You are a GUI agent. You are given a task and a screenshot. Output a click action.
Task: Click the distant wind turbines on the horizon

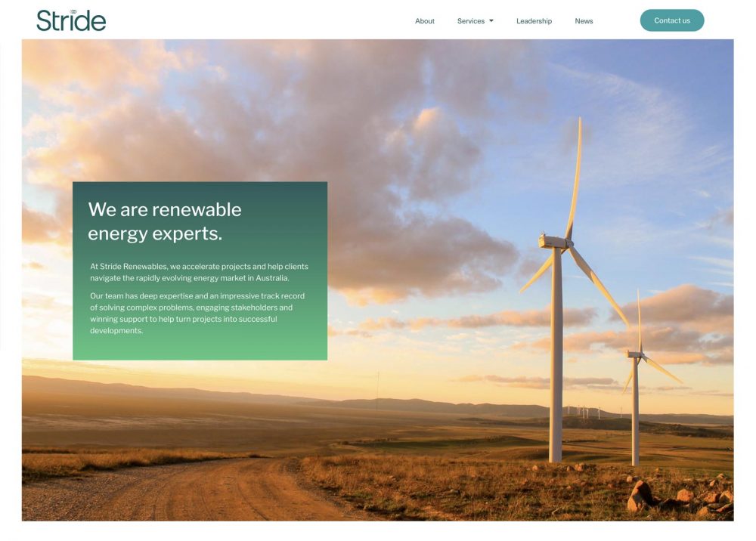582,411
